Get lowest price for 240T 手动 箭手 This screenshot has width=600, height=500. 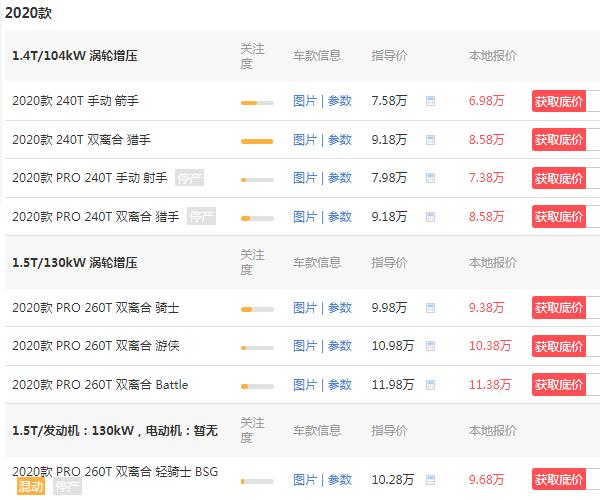coord(559,101)
